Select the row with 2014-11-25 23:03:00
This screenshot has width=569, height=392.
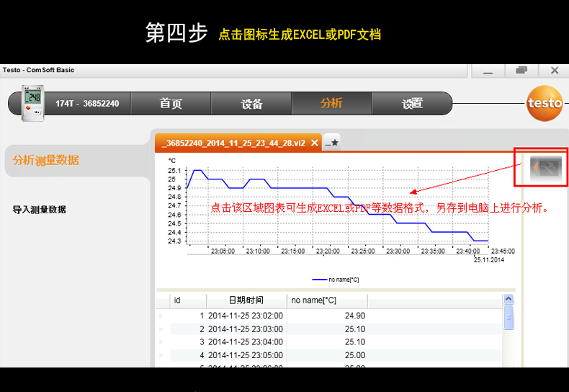[245, 329]
